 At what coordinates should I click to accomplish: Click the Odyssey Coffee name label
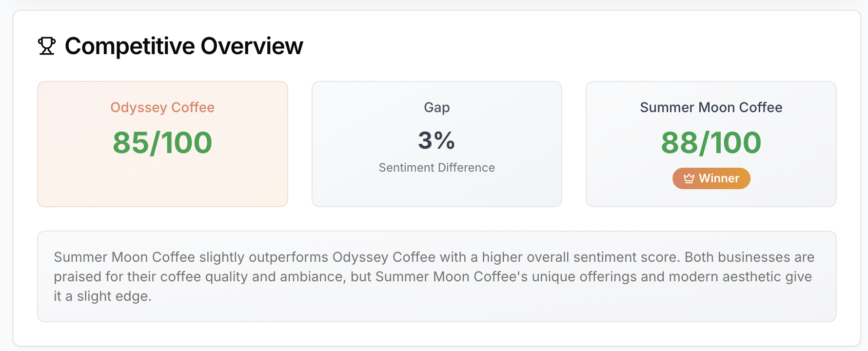point(162,107)
